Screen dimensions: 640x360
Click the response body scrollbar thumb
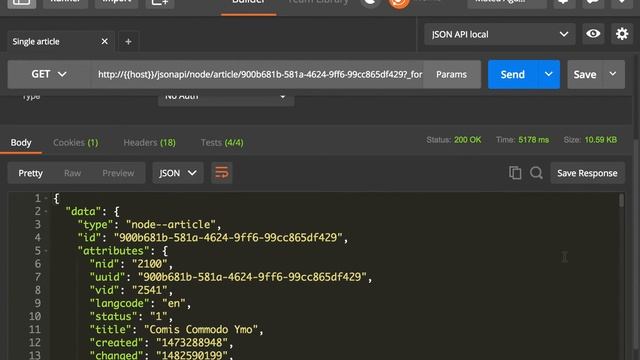coord(621,201)
